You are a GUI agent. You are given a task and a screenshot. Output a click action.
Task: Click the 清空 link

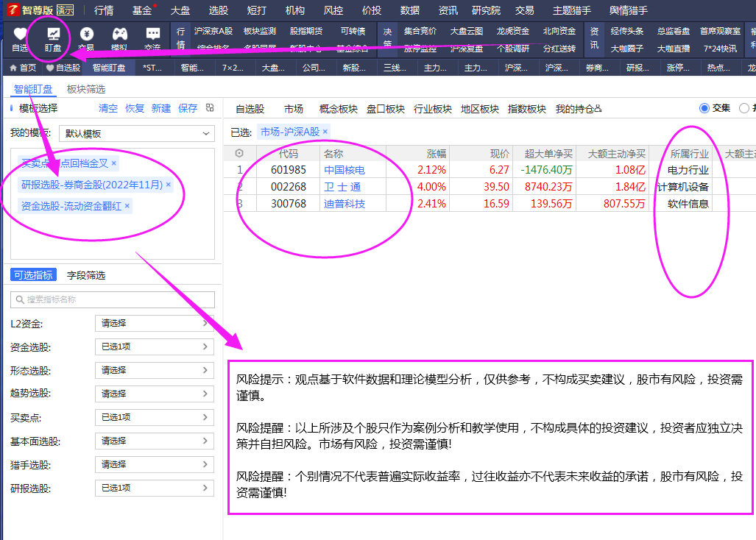point(108,108)
